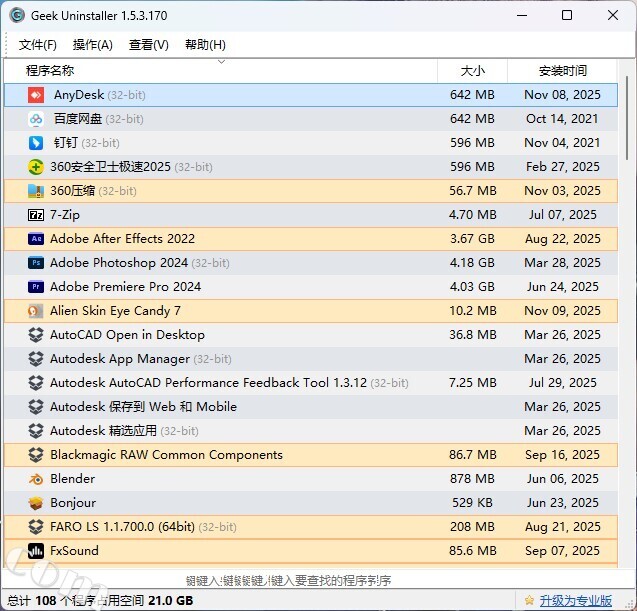Click the Blender logo icon
The width and height of the screenshot is (637, 611).
click(36, 479)
